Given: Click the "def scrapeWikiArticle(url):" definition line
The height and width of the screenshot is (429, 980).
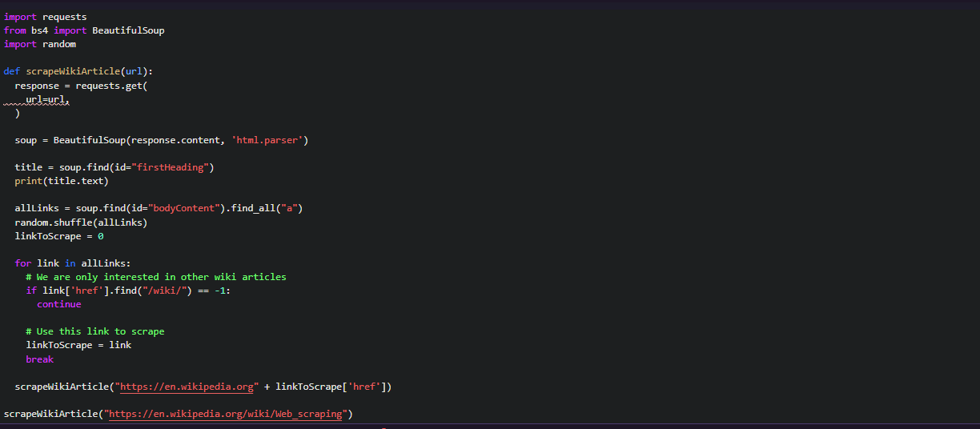Looking at the screenshot, I should click(78, 71).
